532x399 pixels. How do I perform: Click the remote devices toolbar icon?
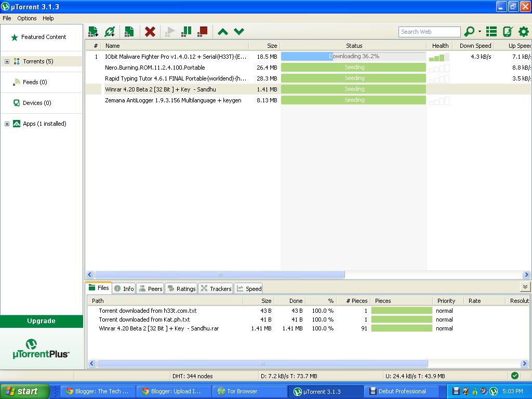[x=508, y=32]
